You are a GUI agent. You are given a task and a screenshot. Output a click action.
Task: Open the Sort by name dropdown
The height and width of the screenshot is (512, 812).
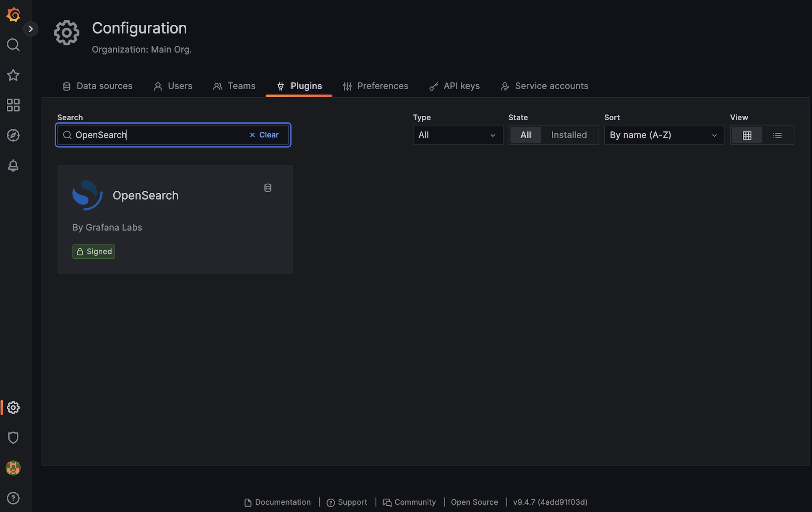click(x=664, y=135)
